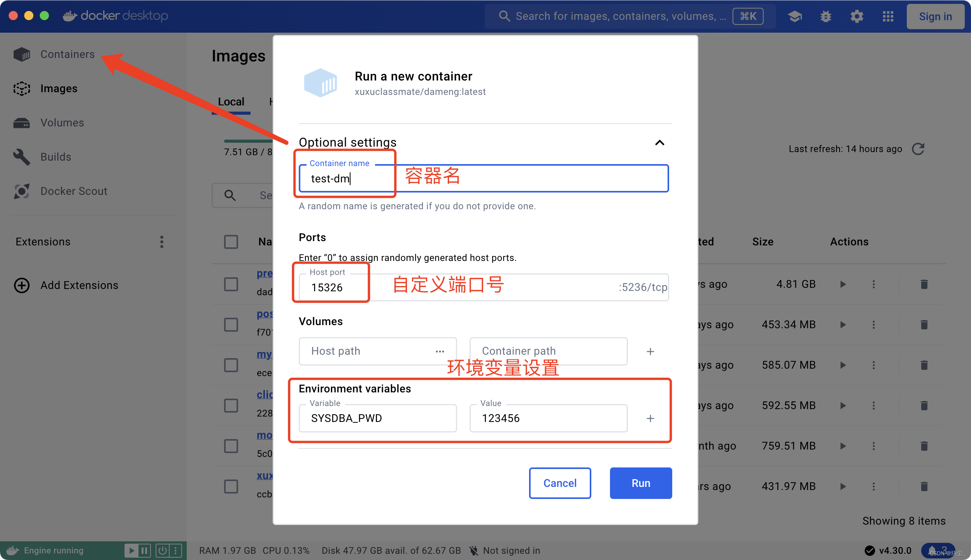Viewport: 971px width, 560px height.
Task: Click the Sign in button
Action: [x=936, y=16]
